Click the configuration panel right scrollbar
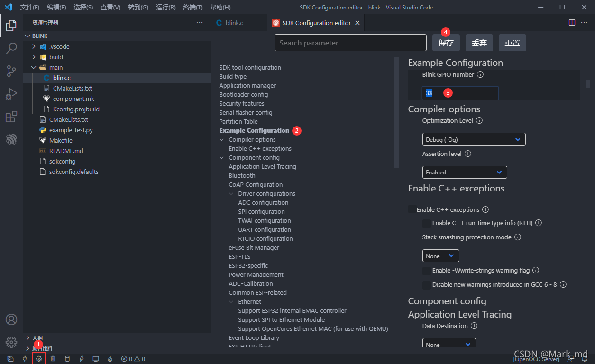This screenshot has width=595, height=364. pyautogui.click(x=588, y=83)
